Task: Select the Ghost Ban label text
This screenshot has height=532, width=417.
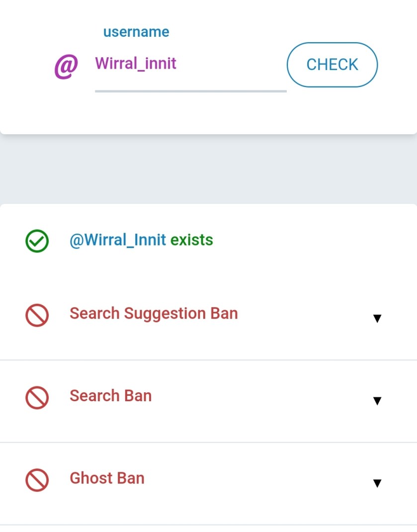Action: 107,478
